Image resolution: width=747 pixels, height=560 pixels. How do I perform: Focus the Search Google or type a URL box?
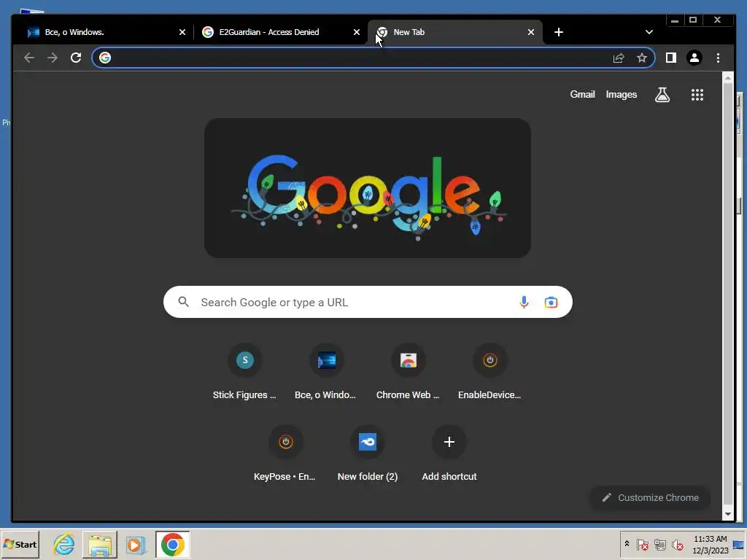(368, 302)
